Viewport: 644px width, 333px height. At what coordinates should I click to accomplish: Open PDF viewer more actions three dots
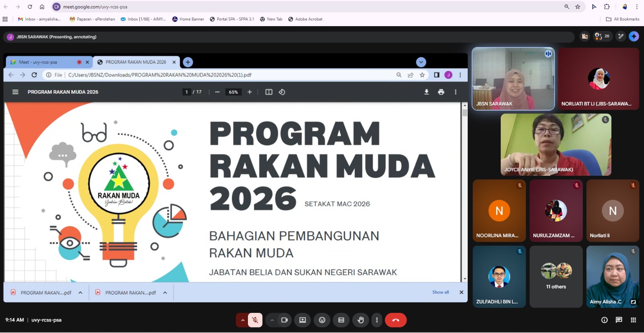point(456,92)
